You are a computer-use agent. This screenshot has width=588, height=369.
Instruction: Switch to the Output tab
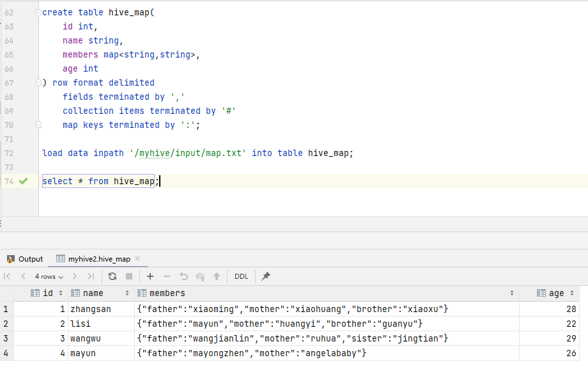(x=25, y=259)
